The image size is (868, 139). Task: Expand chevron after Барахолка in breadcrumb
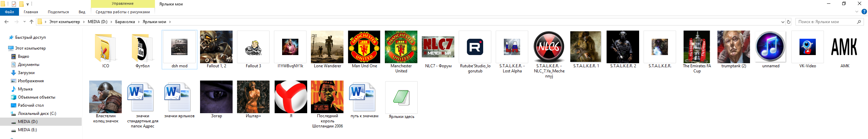138,22
